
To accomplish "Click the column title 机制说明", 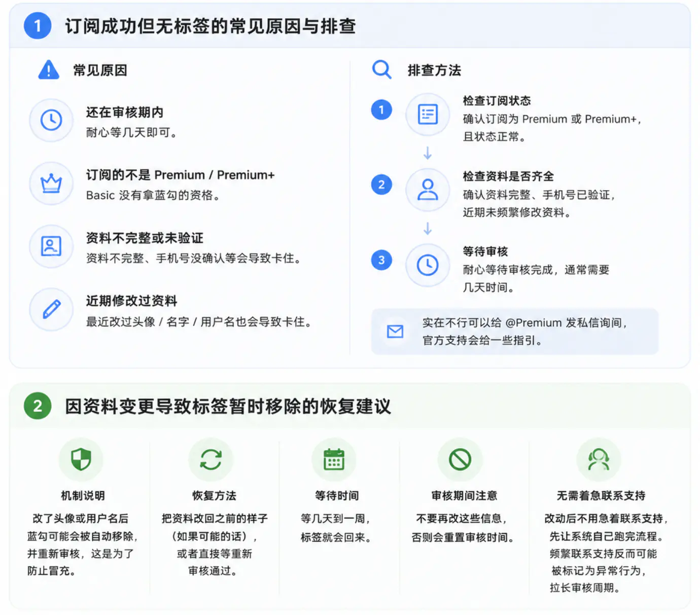I will [83, 495].
